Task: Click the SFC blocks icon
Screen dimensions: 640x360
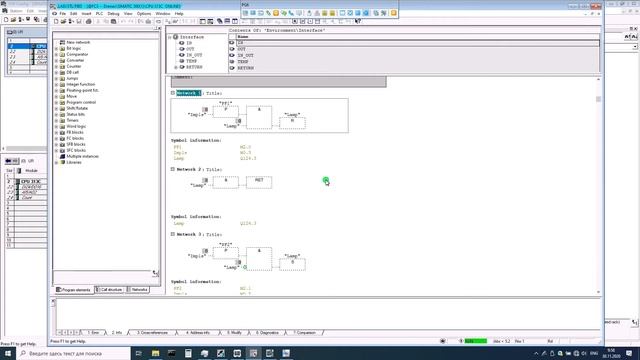Action: coord(62,150)
